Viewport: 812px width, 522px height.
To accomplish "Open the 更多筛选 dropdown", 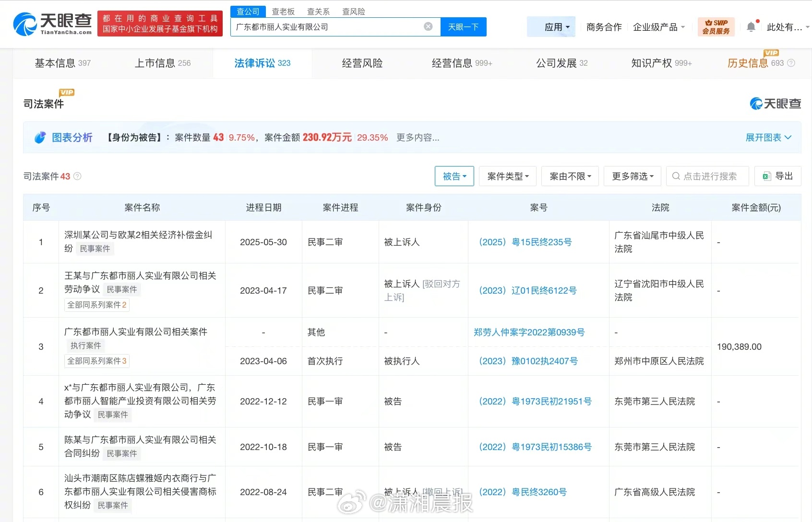I will [x=632, y=176].
